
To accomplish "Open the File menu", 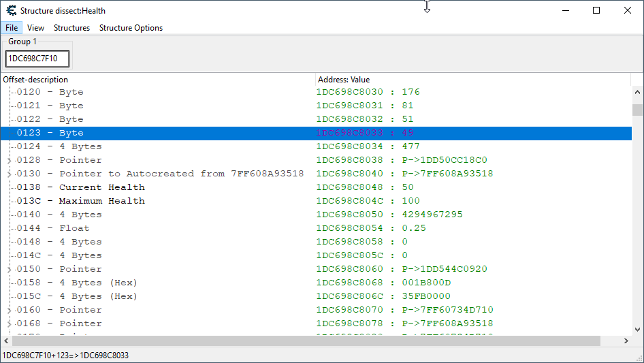I will (12, 28).
